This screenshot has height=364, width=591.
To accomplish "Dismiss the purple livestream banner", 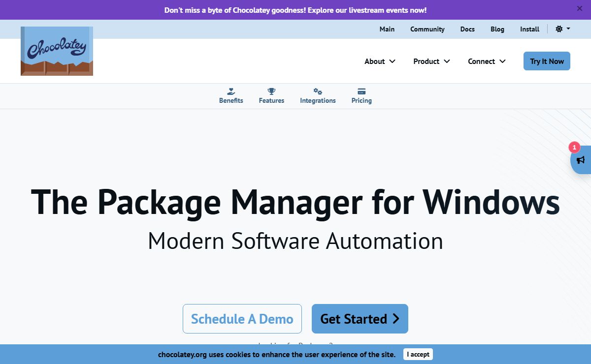I will pyautogui.click(x=580, y=8).
